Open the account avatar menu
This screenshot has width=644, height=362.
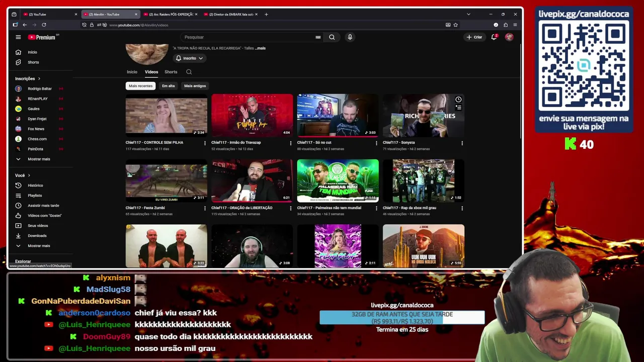pos(509,37)
